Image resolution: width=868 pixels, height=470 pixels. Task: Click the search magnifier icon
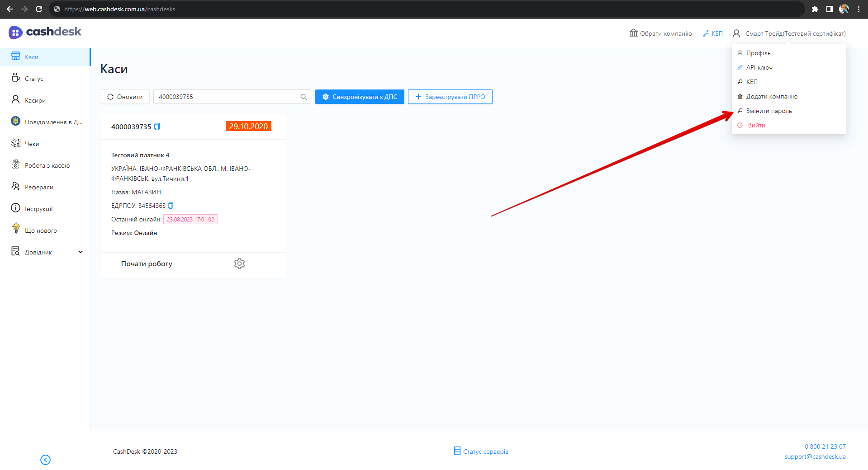(304, 97)
